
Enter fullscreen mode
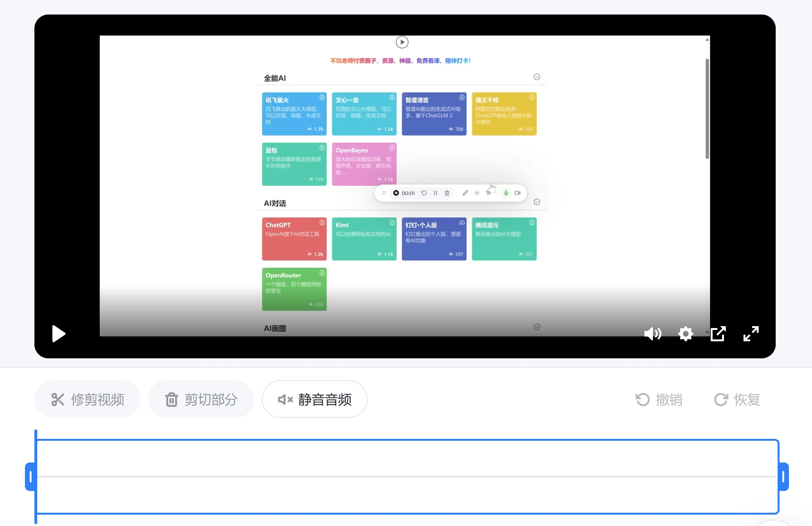click(751, 333)
